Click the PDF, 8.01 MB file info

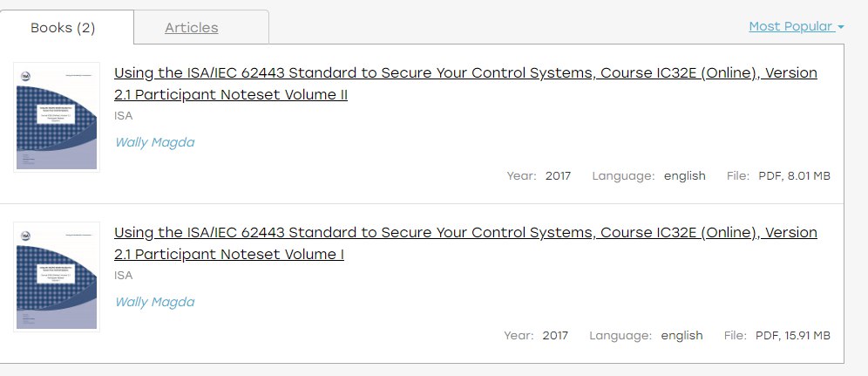pyautogui.click(x=794, y=176)
